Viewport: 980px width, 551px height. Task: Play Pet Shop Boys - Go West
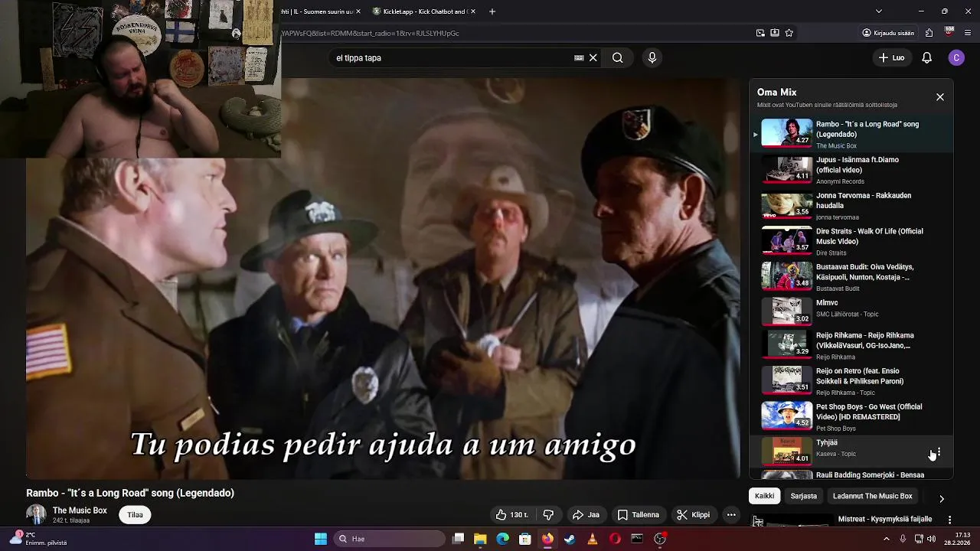pos(851,417)
